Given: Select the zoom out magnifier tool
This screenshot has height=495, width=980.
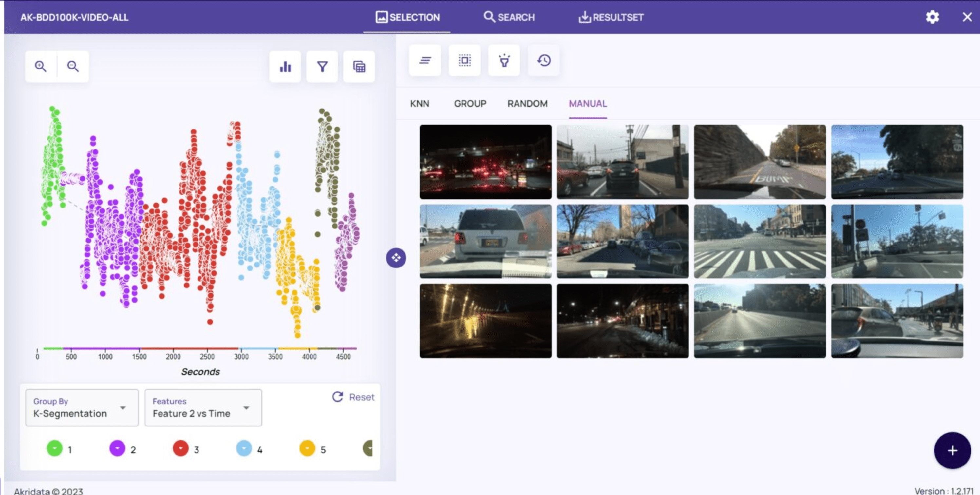Looking at the screenshot, I should pyautogui.click(x=73, y=66).
